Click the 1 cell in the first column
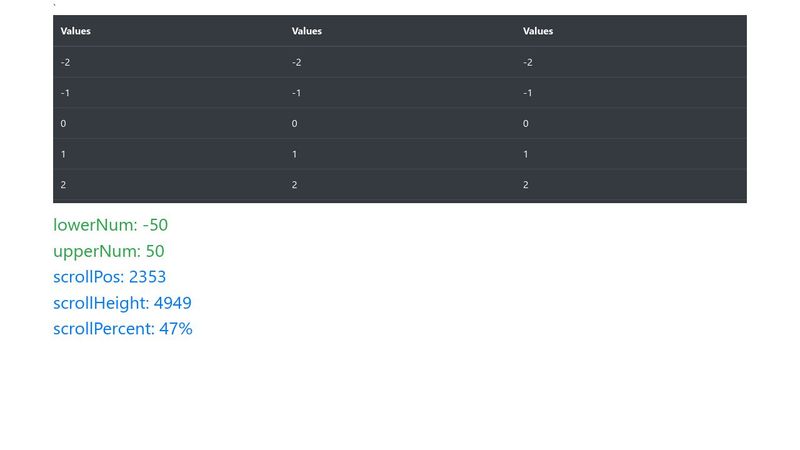 click(x=64, y=154)
